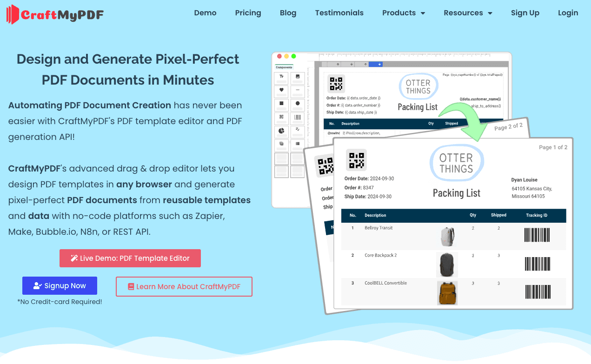This screenshot has width=591, height=364.
Task: Select the heart shape component
Action: pos(281,90)
